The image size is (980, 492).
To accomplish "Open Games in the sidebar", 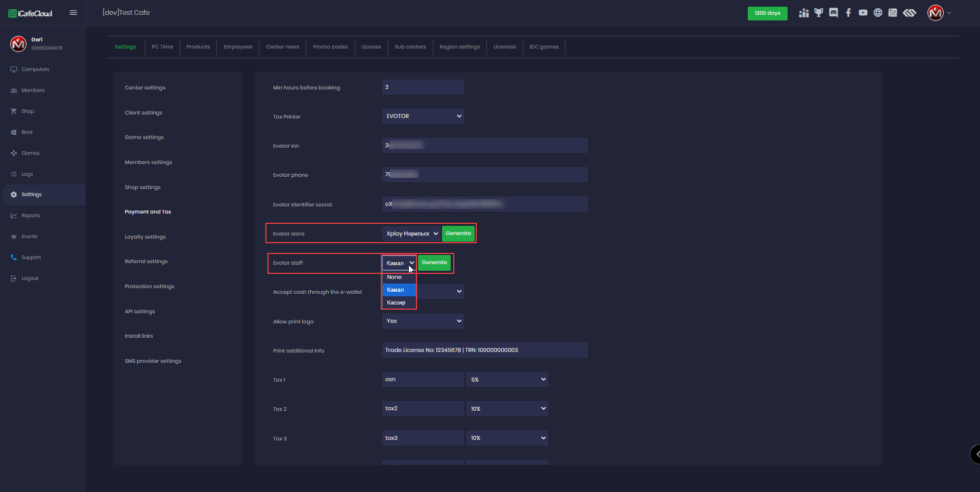I will pyautogui.click(x=30, y=153).
